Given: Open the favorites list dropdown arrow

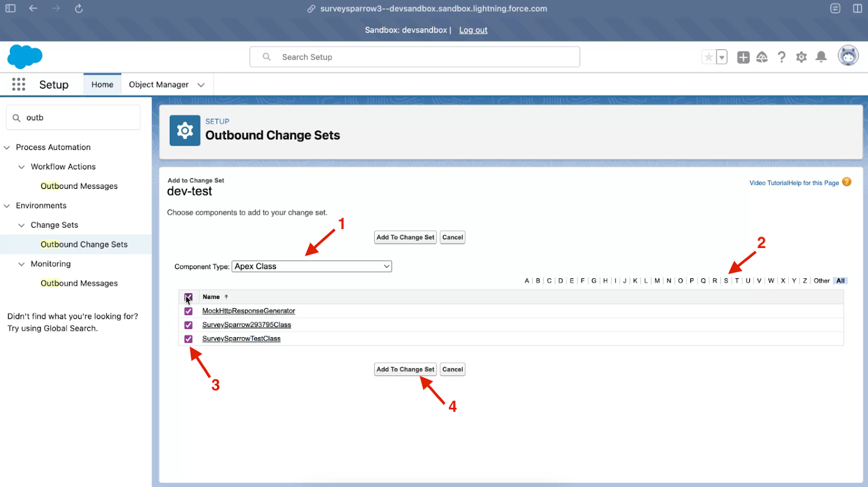Looking at the screenshot, I should (x=722, y=57).
